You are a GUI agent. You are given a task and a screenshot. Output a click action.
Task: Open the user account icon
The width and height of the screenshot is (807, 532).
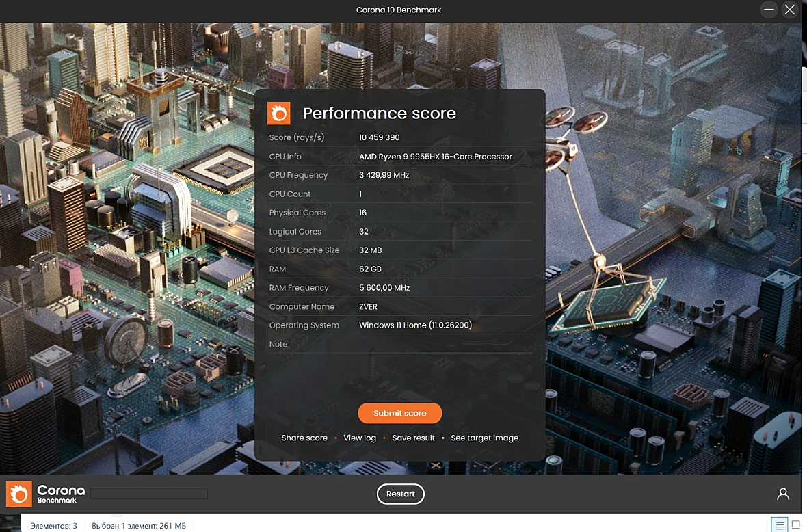coord(783,494)
